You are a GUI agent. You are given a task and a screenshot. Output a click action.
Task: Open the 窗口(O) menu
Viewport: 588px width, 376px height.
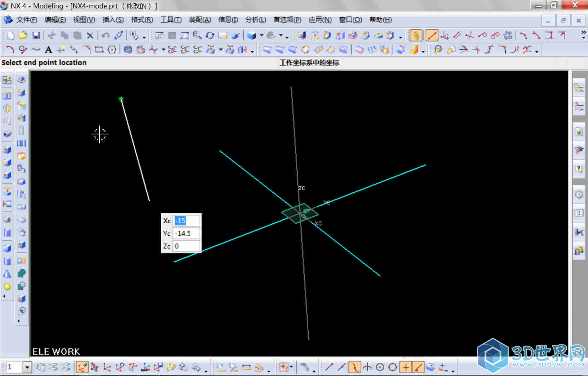pos(350,20)
